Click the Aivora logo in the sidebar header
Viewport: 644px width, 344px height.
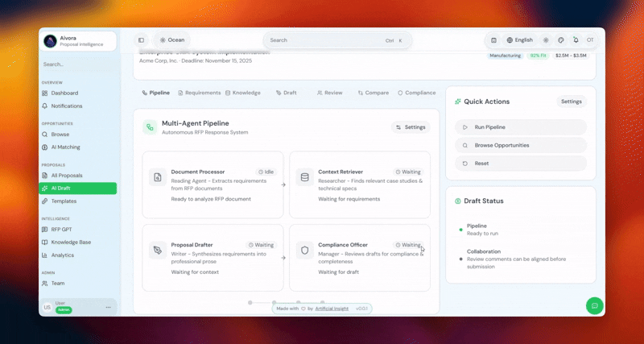(50, 41)
